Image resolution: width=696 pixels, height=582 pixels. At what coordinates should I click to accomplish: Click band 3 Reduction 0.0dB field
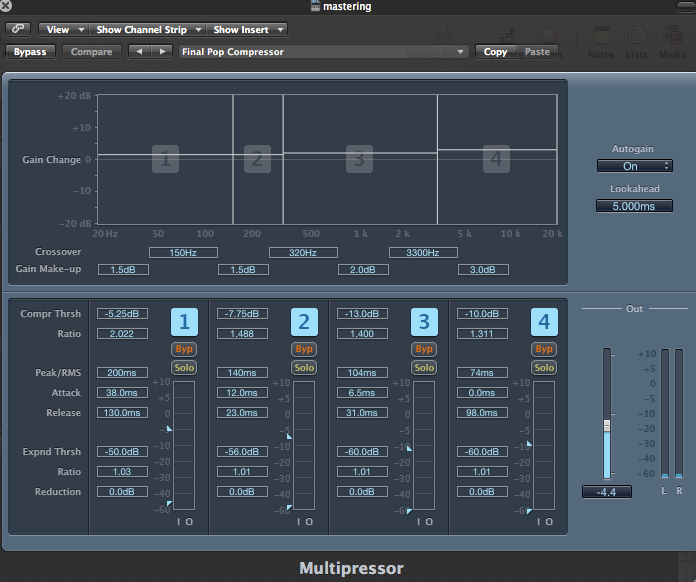(362, 491)
